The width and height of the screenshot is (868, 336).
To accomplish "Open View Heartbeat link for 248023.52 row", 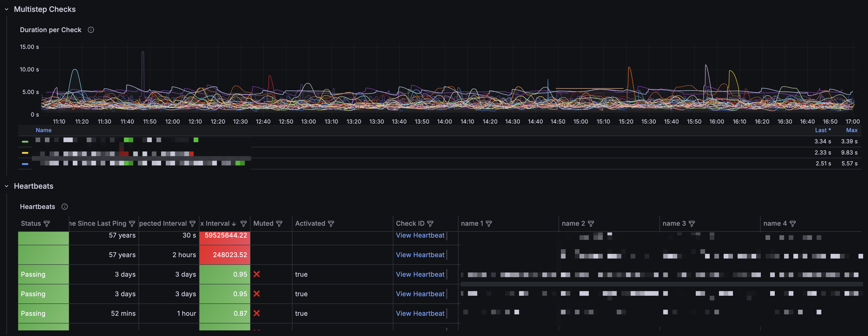I will click(x=420, y=255).
